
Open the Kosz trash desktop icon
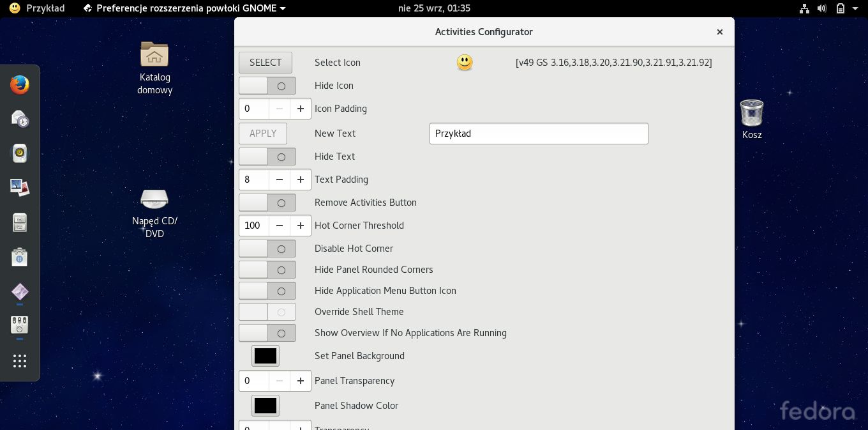coord(752,119)
